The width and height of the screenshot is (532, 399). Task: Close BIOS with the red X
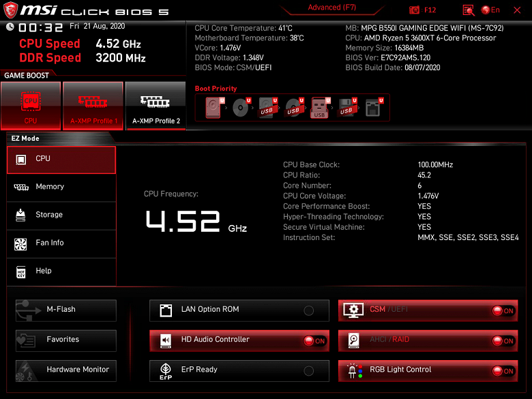(517, 10)
